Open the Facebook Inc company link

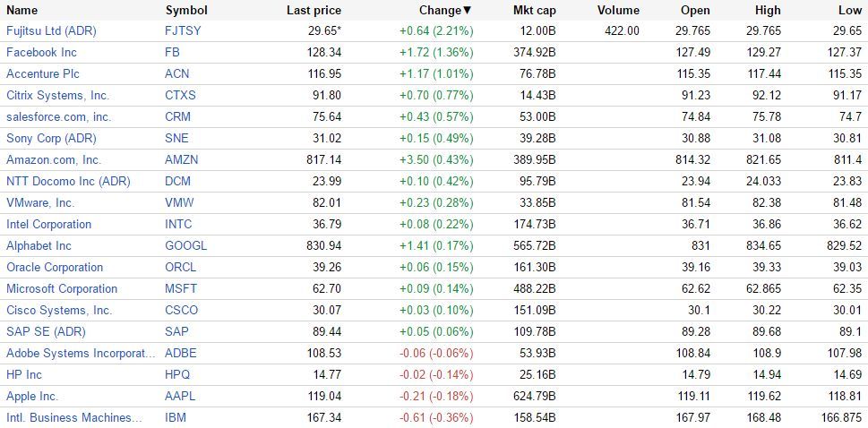click(x=41, y=52)
